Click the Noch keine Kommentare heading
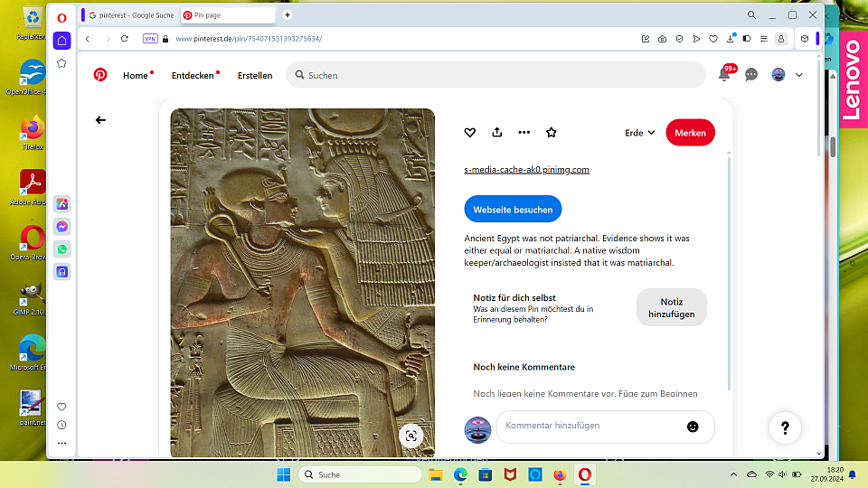Image resolution: width=868 pixels, height=488 pixels. pyautogui.click(x=524, y=367)
